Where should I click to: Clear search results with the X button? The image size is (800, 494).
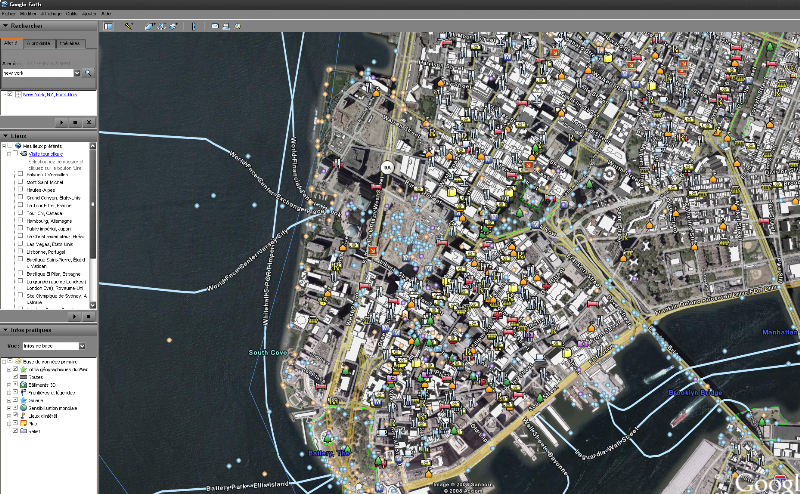(89, 121)
